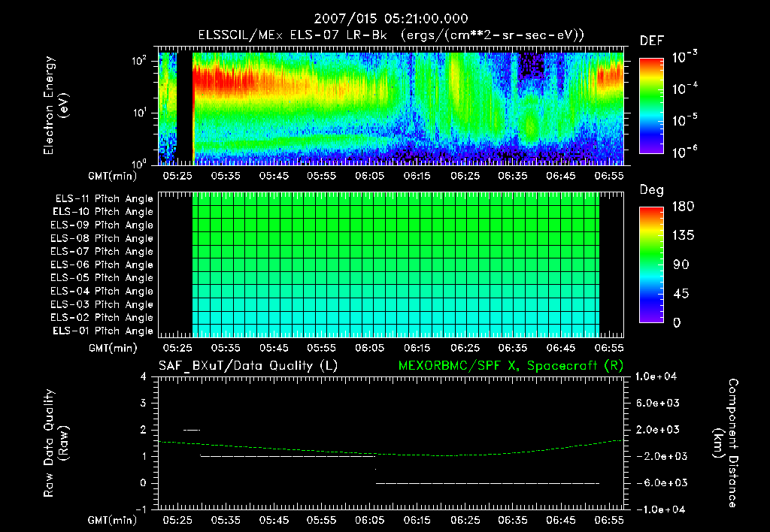Click the white data quality line at value 0

(487, 483)
